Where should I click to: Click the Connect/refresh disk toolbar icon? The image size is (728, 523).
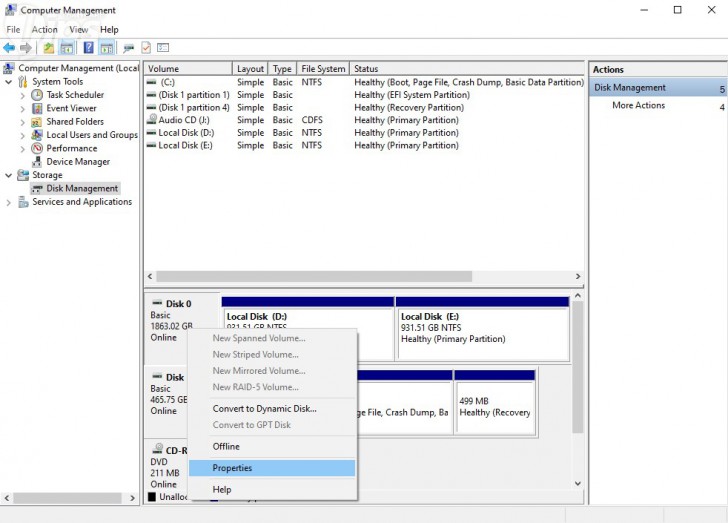pos(129,47)
